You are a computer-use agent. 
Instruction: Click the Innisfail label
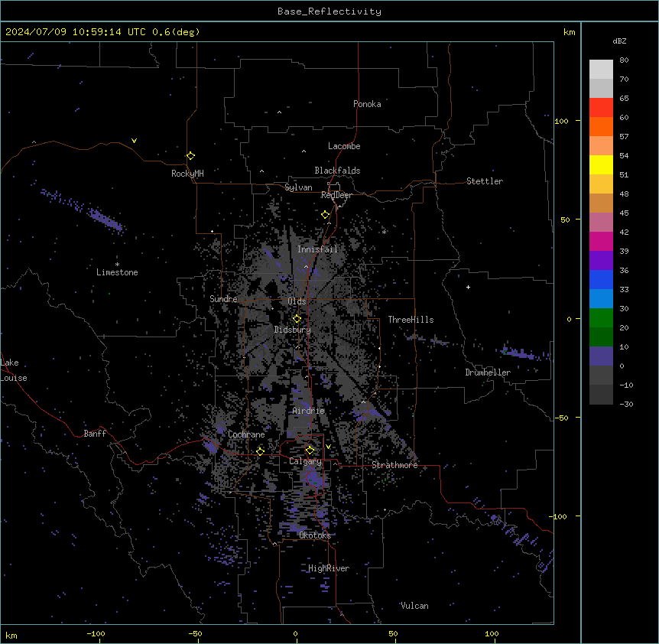tap(317, 249)
